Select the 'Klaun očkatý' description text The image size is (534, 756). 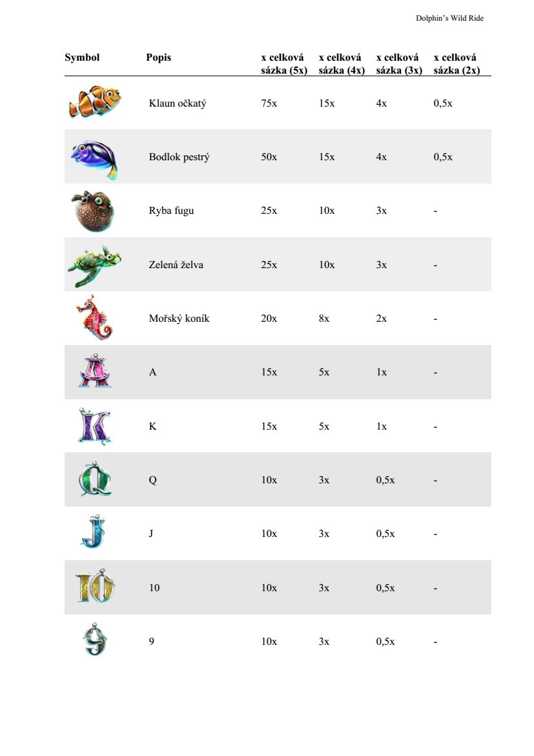[x=178, y=103]
